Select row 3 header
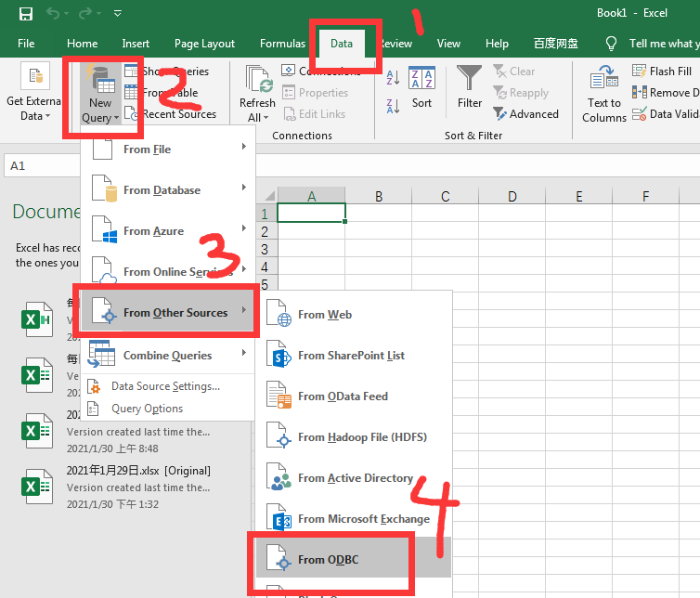The width and height of the screenshot is (700, 598). (x=265, y=249)
